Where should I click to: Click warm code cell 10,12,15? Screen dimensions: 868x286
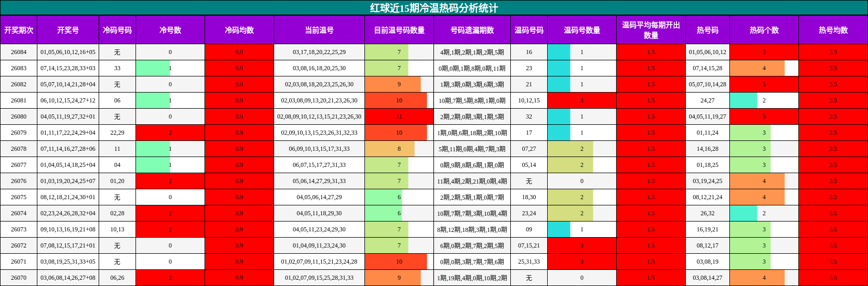[529, 100]
